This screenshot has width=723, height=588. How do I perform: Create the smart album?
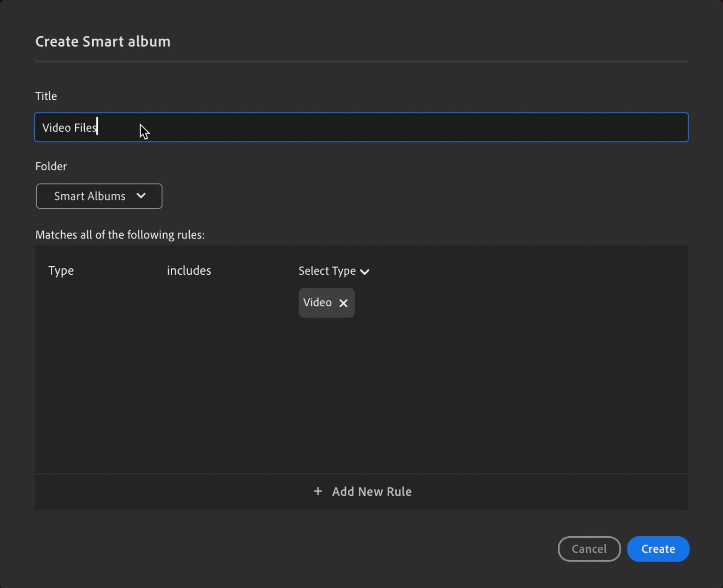pyautogui.click(x=658, y=548)
